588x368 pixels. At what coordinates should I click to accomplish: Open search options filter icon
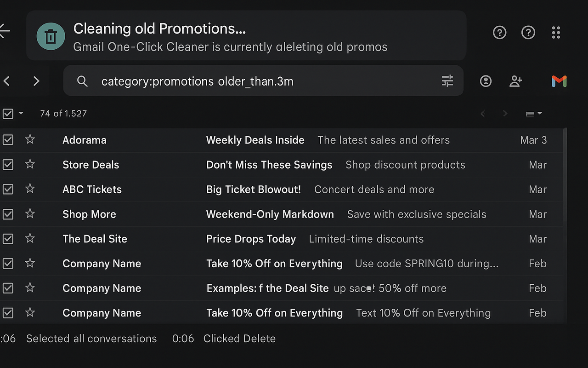click(447, 80)
